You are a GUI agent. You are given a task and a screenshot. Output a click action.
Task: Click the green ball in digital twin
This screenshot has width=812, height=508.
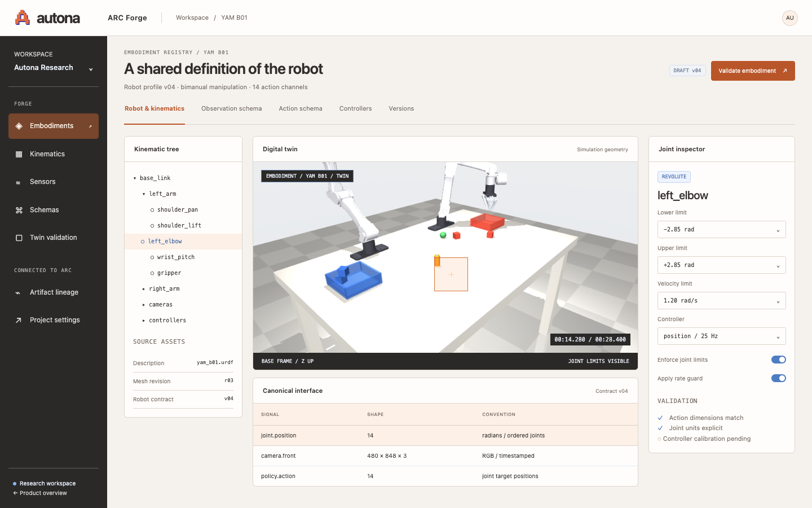click(x=443, y=235)
